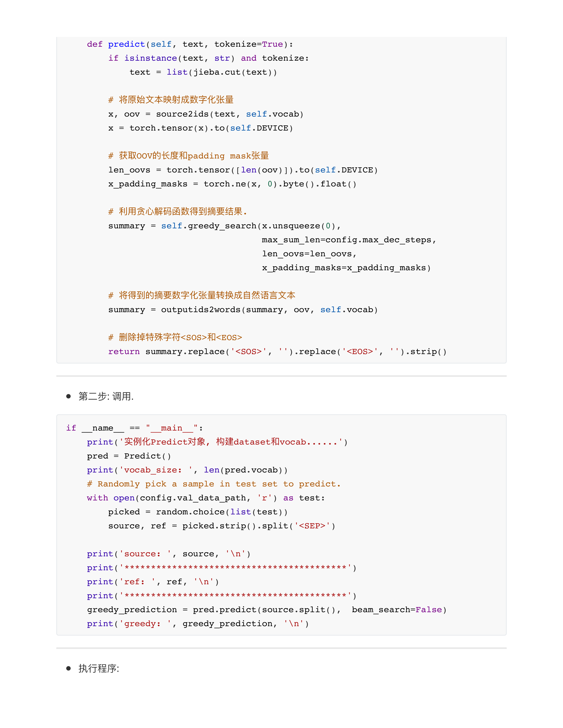Viewport: 563px width, 728px height.
Task: Click the x_padding_masks torch.ne assignment line
Action: tap(232, 184)
